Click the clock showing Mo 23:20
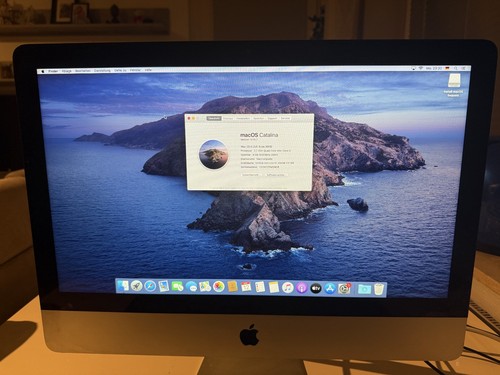 click(434, 68)
